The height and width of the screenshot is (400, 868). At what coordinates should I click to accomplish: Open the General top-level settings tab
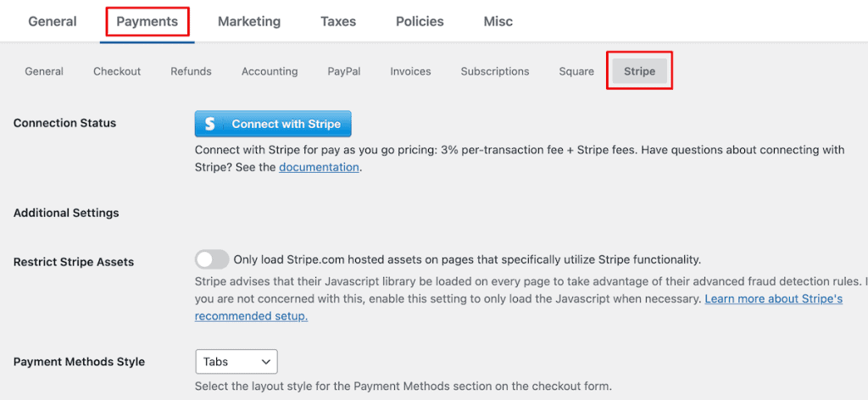point(53,21)
